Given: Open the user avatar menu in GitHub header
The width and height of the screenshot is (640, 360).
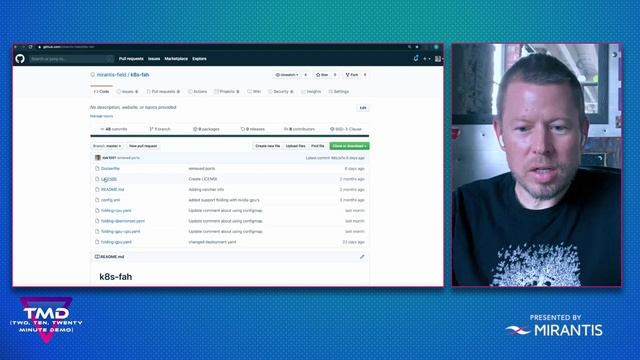Looking at the screenshot, I should [x=438, y=59].
